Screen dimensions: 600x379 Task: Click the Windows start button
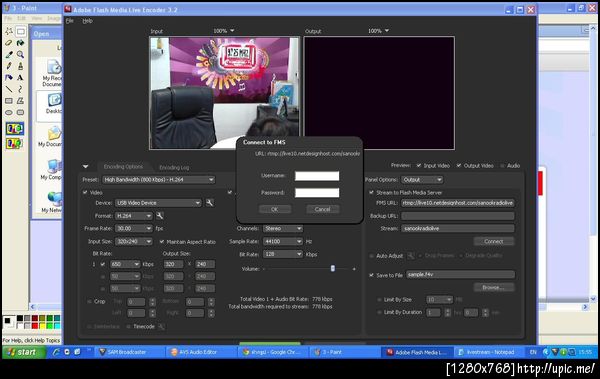click(x=24, y=352)
